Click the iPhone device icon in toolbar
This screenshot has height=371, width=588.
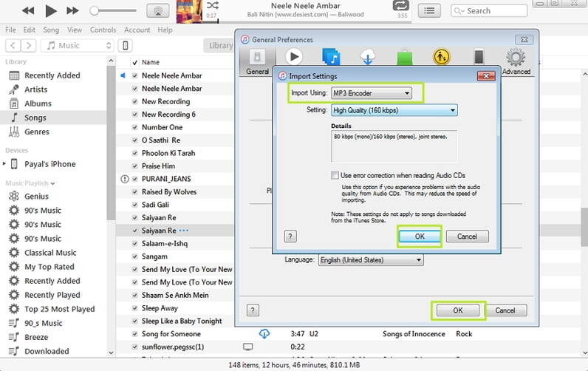click(126, 46)
